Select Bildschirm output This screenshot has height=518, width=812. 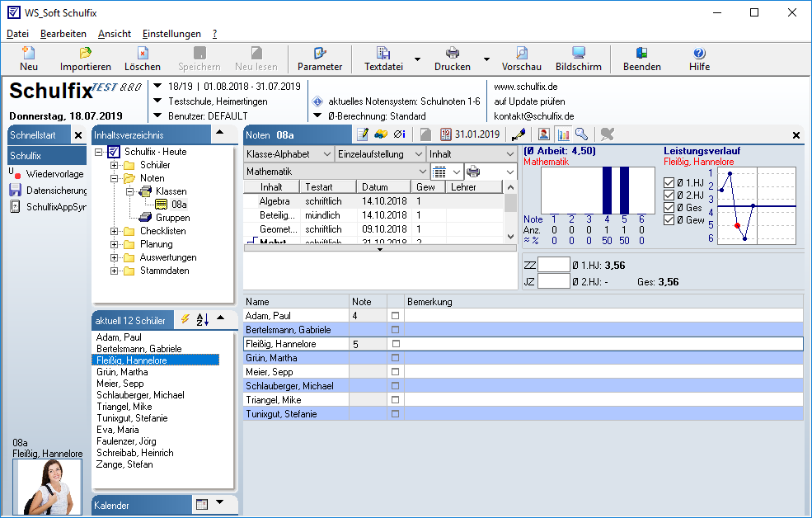[x=579, y=59]
